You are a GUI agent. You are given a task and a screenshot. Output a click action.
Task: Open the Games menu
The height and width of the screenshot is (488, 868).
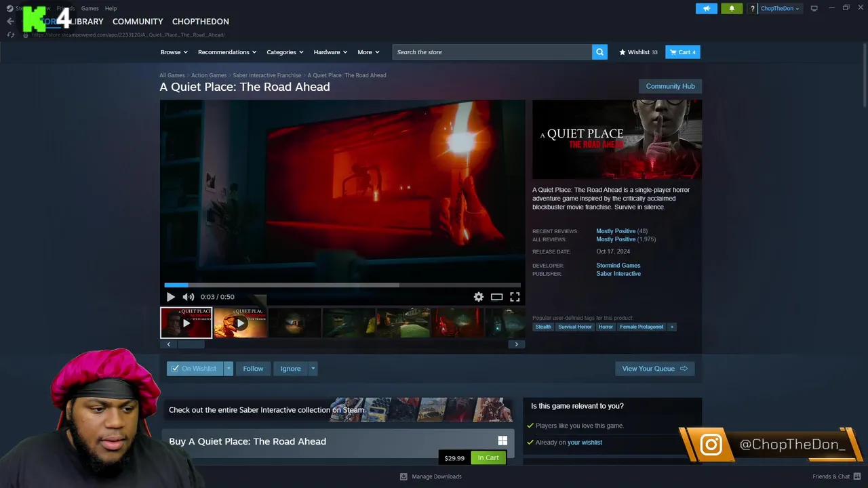pyautogui.click(x=90, y=8)
